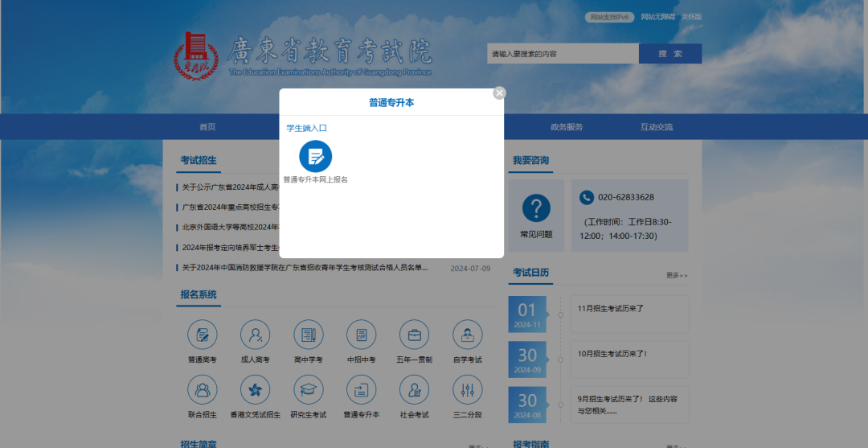Select the 自学考试 icon
This screenshot has width=868, height=448.
tap(467, 335)
